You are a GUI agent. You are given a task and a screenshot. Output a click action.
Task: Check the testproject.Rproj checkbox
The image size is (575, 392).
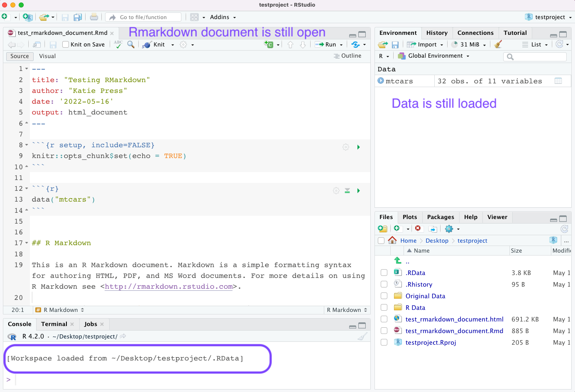click(384, 342)
